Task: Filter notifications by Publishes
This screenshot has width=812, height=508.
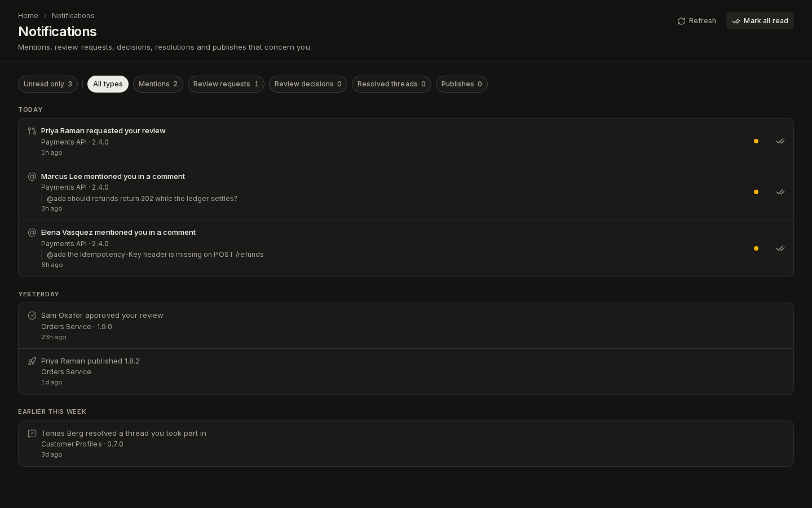Action: tap(462, 84)
